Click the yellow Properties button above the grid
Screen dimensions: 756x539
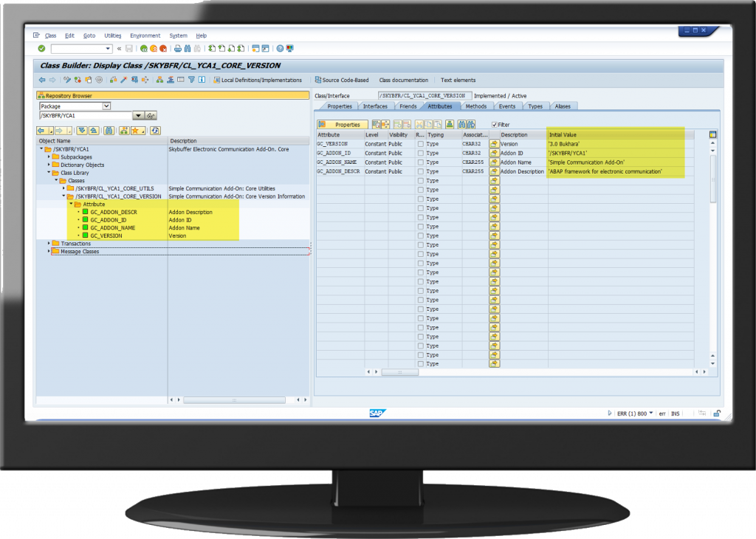click(x=343, y=124)
